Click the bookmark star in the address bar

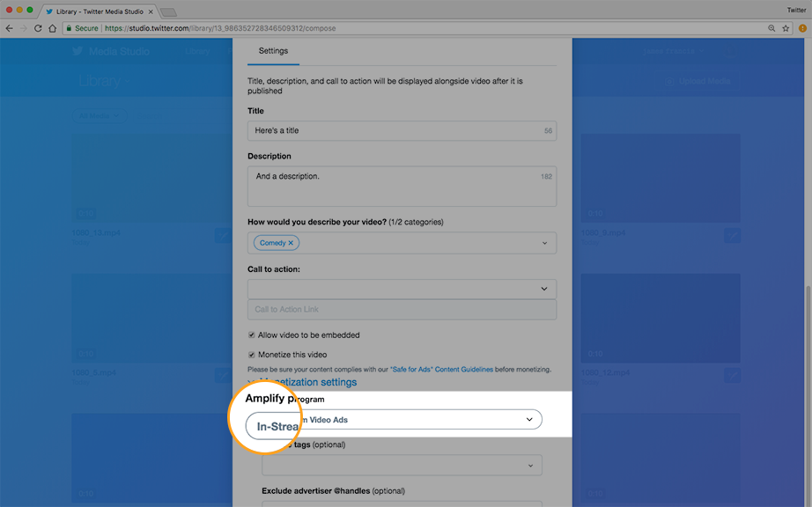[x=785, y=27]
